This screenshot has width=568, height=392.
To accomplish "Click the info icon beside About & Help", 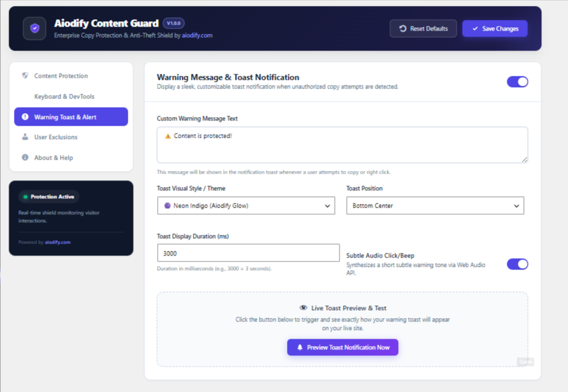I will [x=25, y=158].
